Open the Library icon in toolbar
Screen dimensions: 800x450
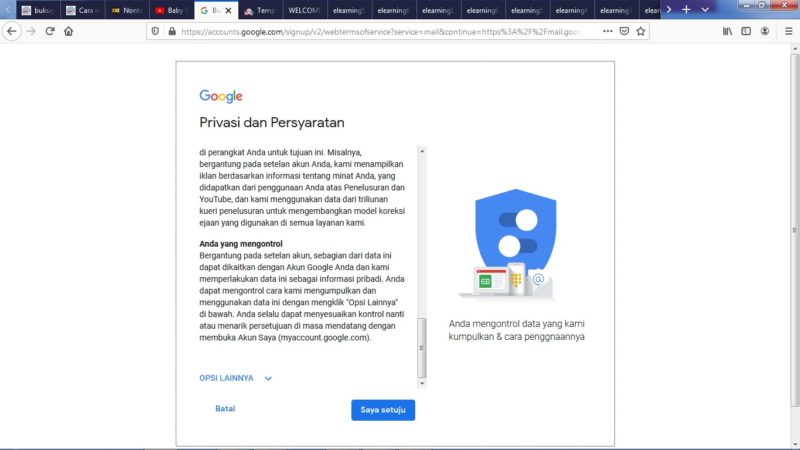coord(728,31)
